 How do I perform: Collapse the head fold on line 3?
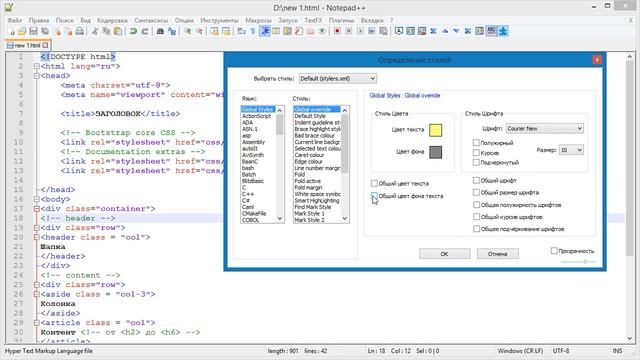(37, 76)
